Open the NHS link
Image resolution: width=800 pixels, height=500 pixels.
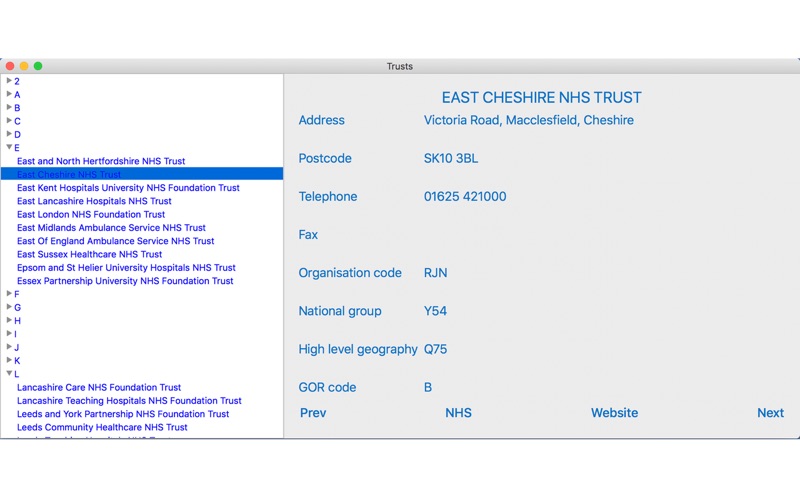[458, 413]
